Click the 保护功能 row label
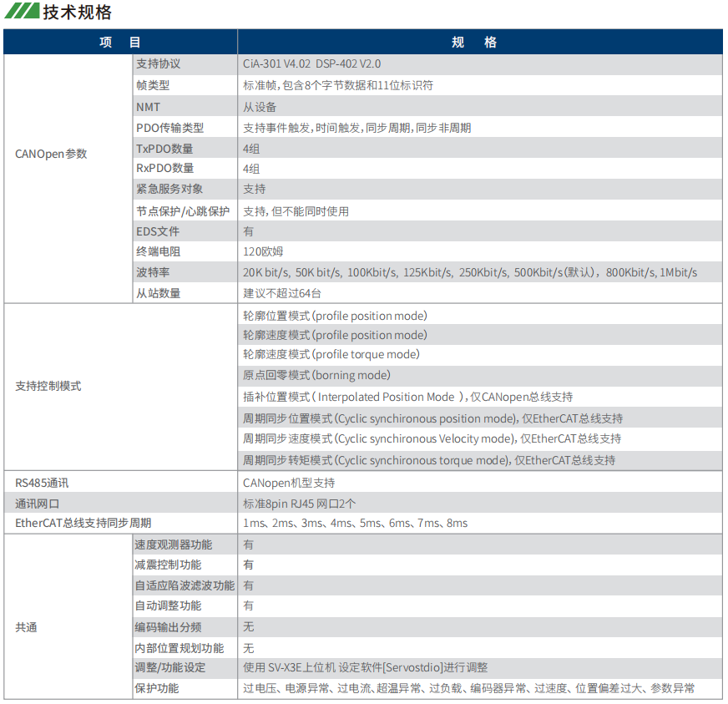This screenshot has height=704, width=728. [x=157, y=689]
